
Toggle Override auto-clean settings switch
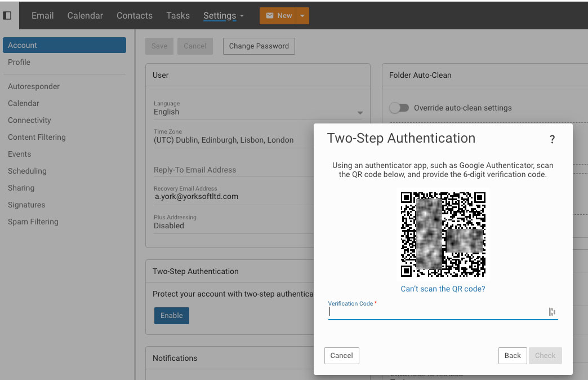click(399, 108)
